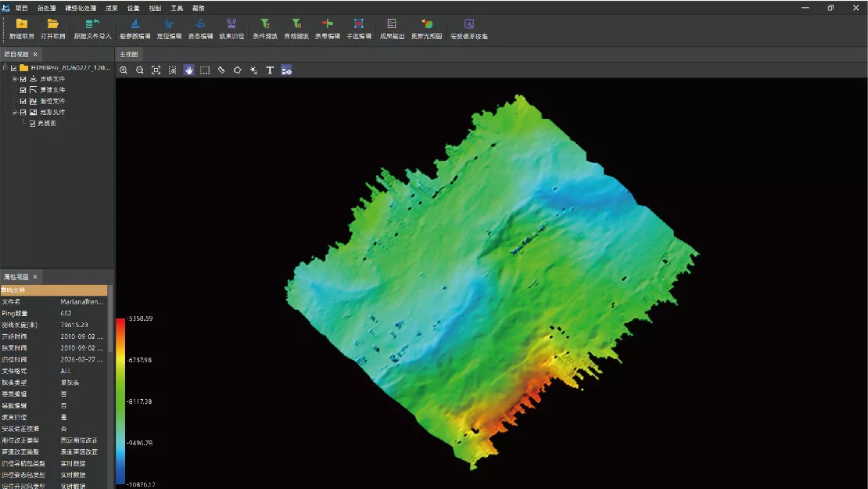
Task: Click the layer visibility list icon
Action: click(x=286, y=70)
